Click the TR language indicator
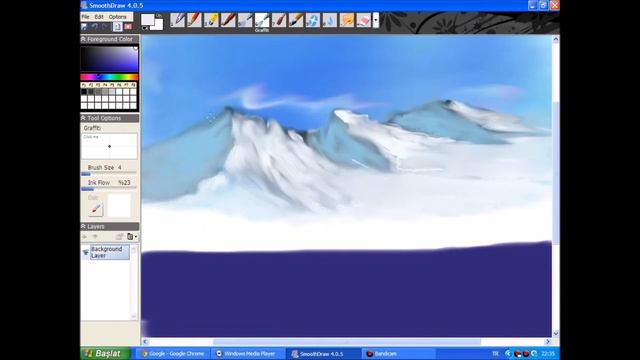The width and height of the screenshot is (640, 360). coord(495,354)
